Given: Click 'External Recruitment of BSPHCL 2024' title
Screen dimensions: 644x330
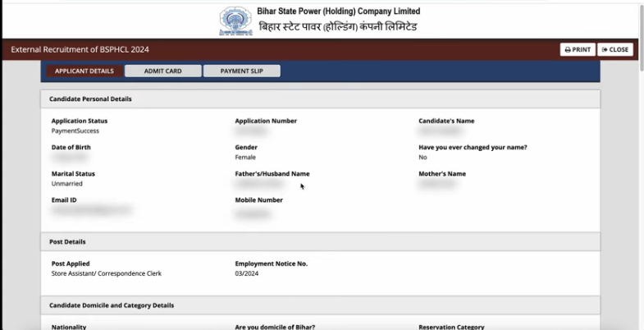Looking at the screenshot, I should pyautogui.click(x=80, y=50).
